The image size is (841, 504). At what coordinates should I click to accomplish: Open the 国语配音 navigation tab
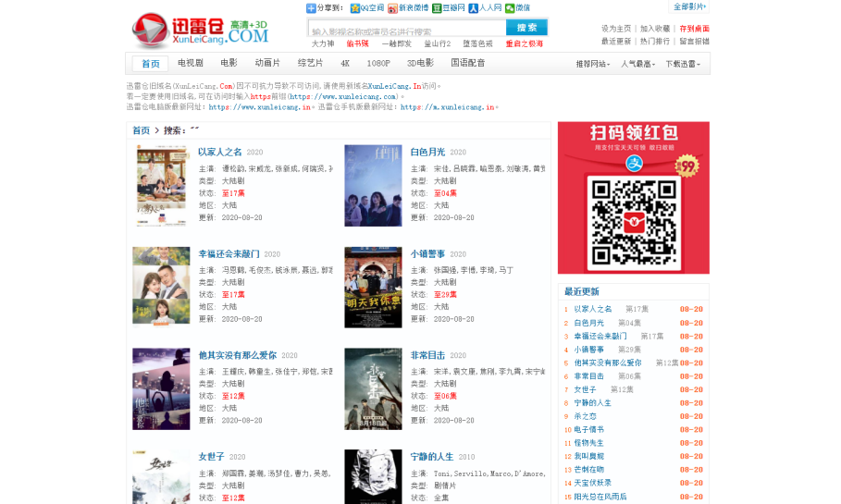click(468, 63)
